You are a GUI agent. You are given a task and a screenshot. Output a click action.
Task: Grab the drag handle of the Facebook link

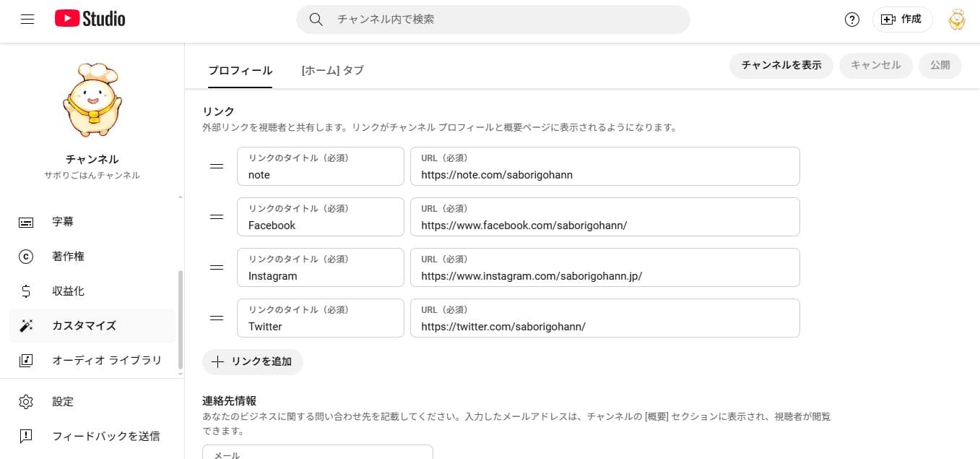(x=217, y=217)
